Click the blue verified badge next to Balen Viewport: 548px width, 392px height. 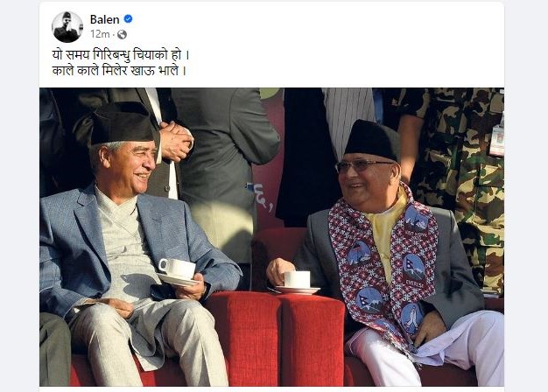pyautogui.click(x=129, y=19)
